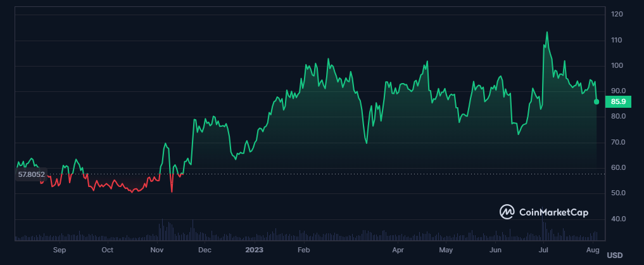The image size is (644, 265).
Task: Click the May date label
Action: tap(446, 250)
